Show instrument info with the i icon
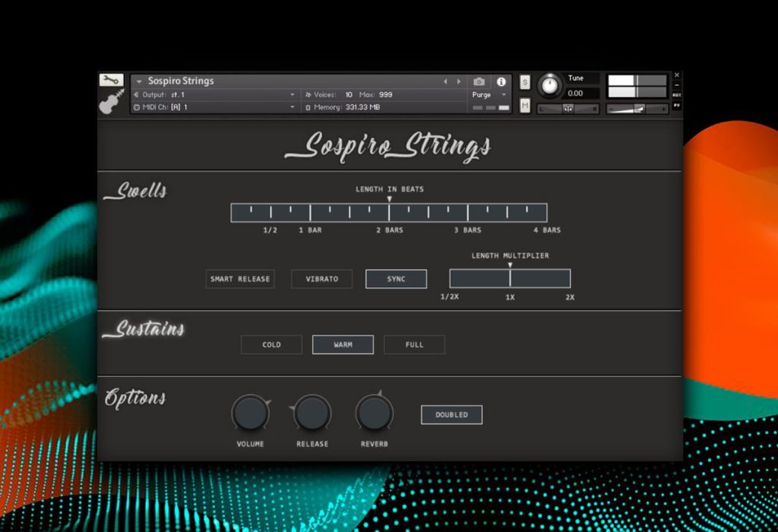This screenshot has height=532, width=778. (x=501, y=81)
